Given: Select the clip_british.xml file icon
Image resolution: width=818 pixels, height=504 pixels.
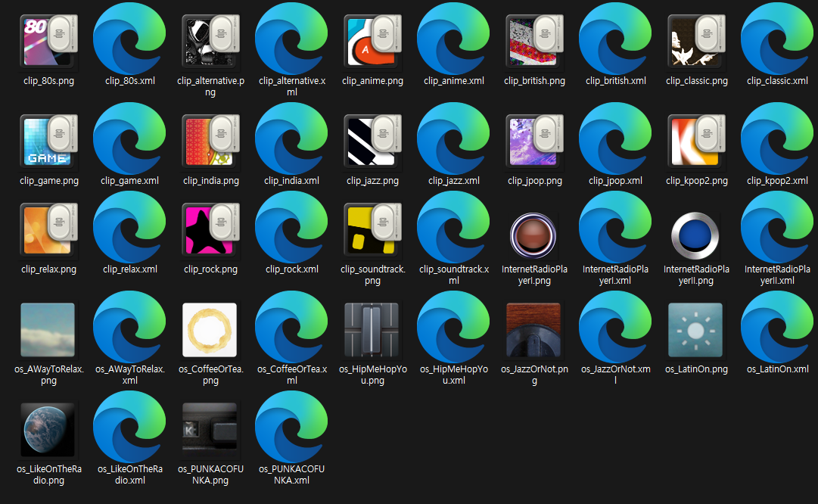Looking at the screenshot, I should [x=616, y=38].
